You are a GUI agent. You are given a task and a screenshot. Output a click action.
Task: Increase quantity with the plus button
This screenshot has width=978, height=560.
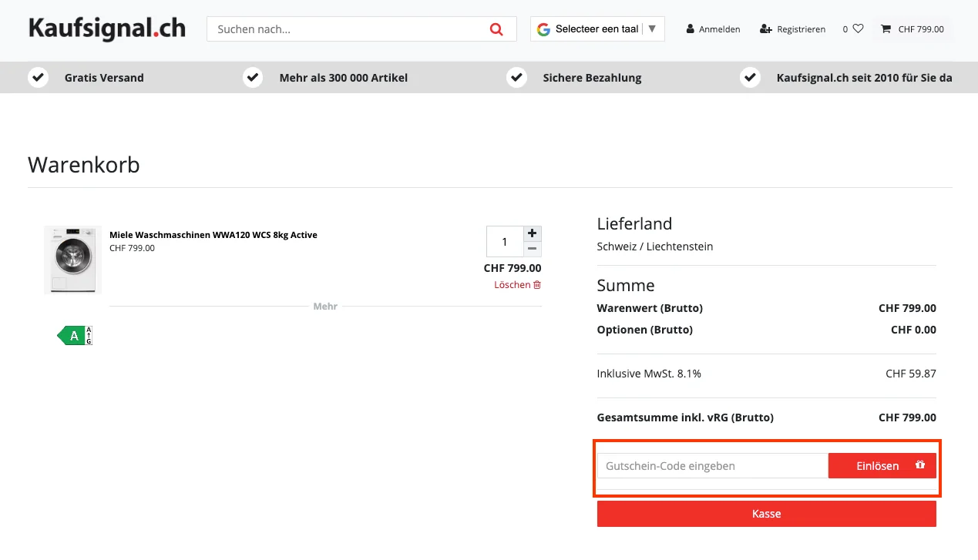click(532, 233)
